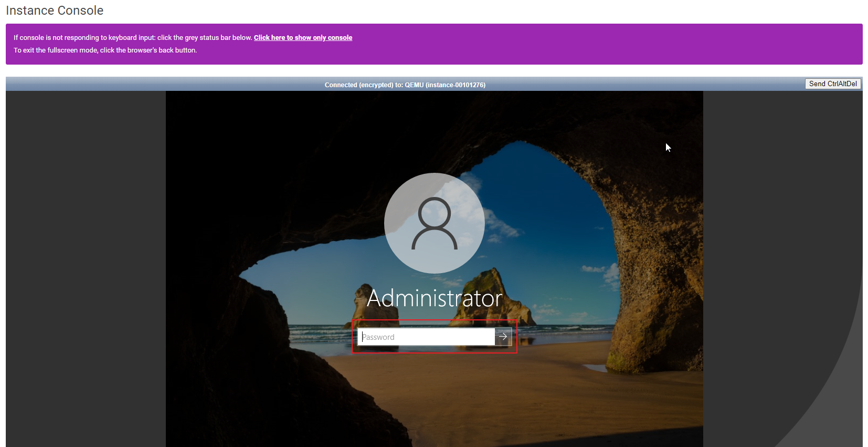This screenshot has height=447, width=868.
Task: Click the Password input field
Action: click(426, 337)
